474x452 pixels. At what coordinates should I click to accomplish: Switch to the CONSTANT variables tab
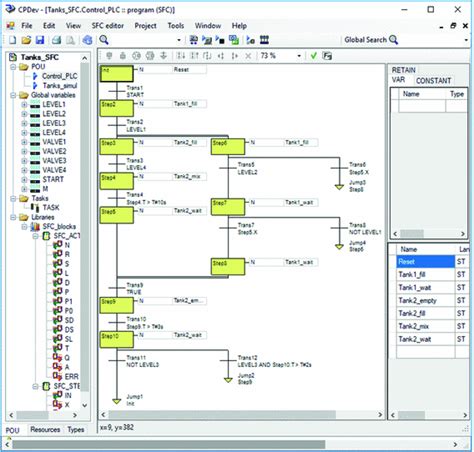(433, 81)
